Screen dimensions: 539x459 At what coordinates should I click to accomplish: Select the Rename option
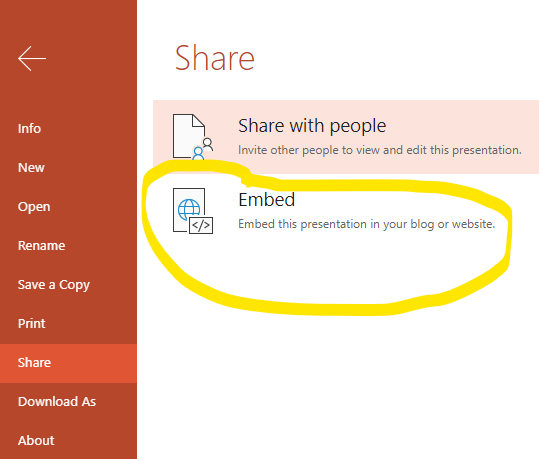(x=42, y=245)
